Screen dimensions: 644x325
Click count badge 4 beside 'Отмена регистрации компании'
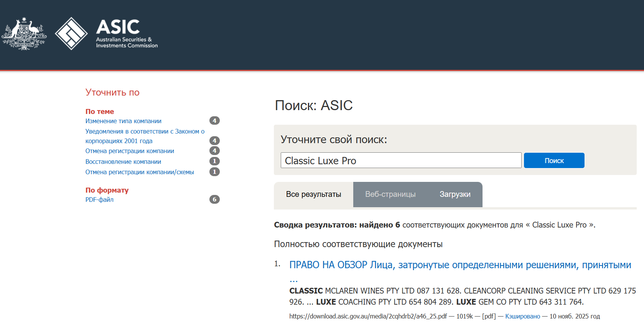click(x=214, y=150)
